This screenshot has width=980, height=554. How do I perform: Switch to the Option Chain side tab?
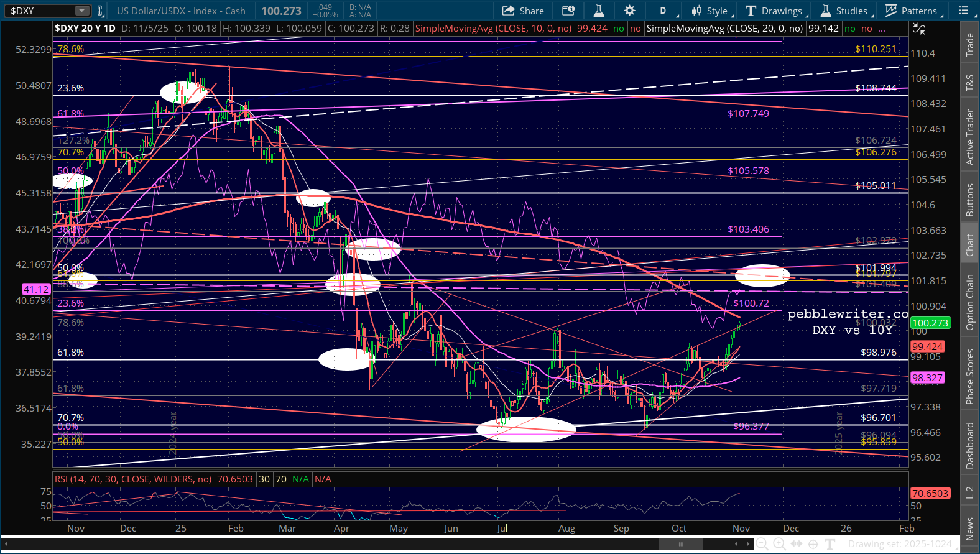point(969,302)
